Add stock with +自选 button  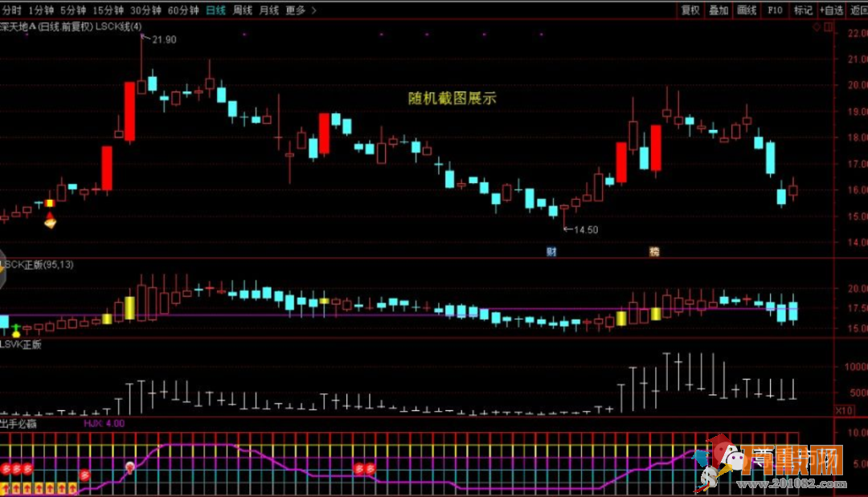pyautogui.click(x=832, y=10)
